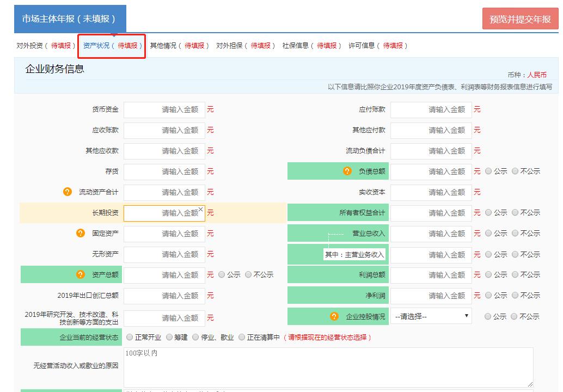The width and height of the screenshot is (563, 392).
Task: Select 公示 for 利润总额
Action: [488, 274]
